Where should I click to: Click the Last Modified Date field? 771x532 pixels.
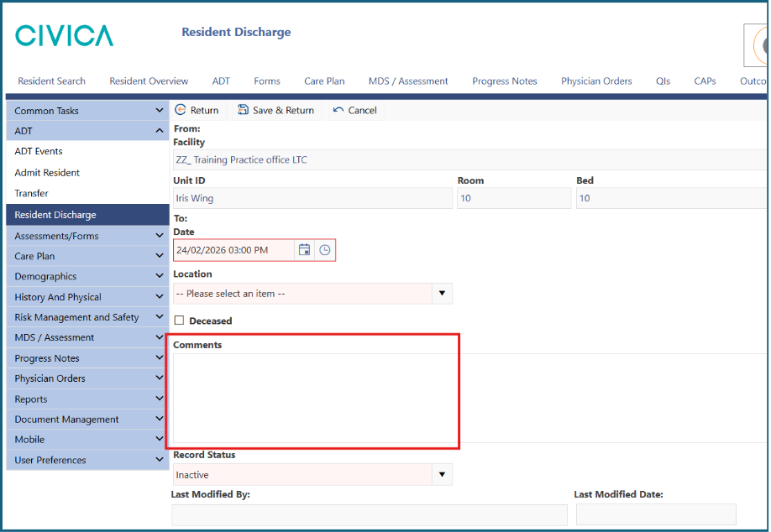click(x=656, y=515)
